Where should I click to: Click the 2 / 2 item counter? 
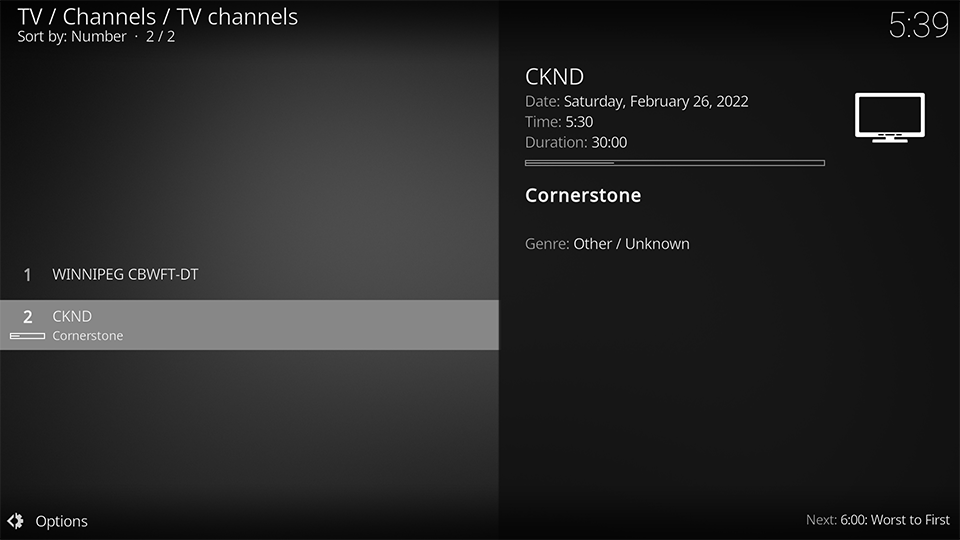[x=160, y=37]
